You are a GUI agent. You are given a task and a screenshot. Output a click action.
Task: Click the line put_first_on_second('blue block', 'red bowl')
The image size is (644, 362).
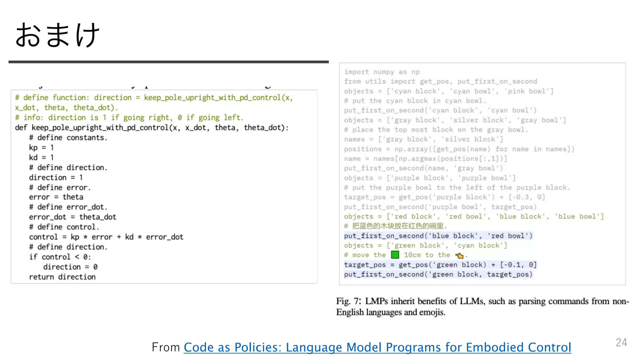point(438,236)
